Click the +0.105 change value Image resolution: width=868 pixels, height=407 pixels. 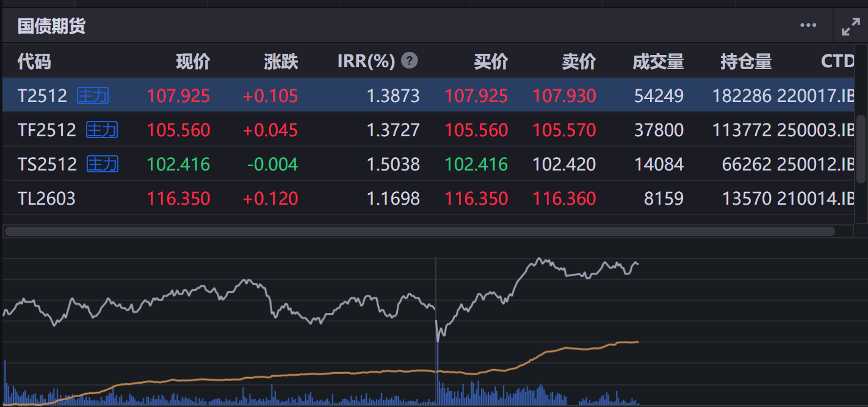pos(270,96)
